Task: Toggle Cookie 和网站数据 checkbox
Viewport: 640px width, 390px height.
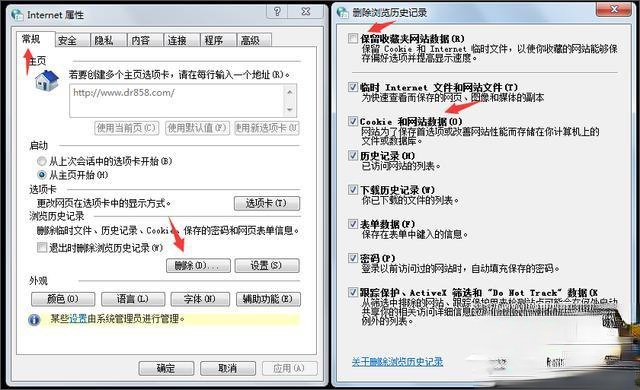Action: click(353, 121)
